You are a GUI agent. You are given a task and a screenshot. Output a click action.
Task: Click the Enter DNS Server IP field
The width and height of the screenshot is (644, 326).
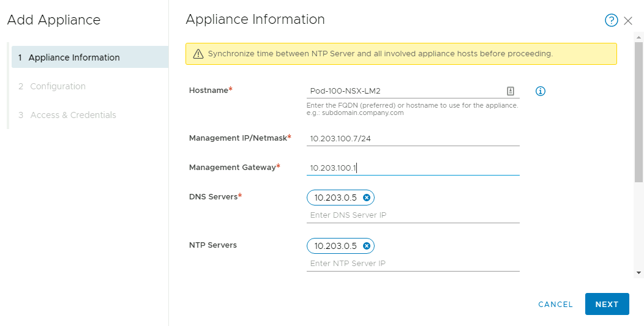pos(413,215)
